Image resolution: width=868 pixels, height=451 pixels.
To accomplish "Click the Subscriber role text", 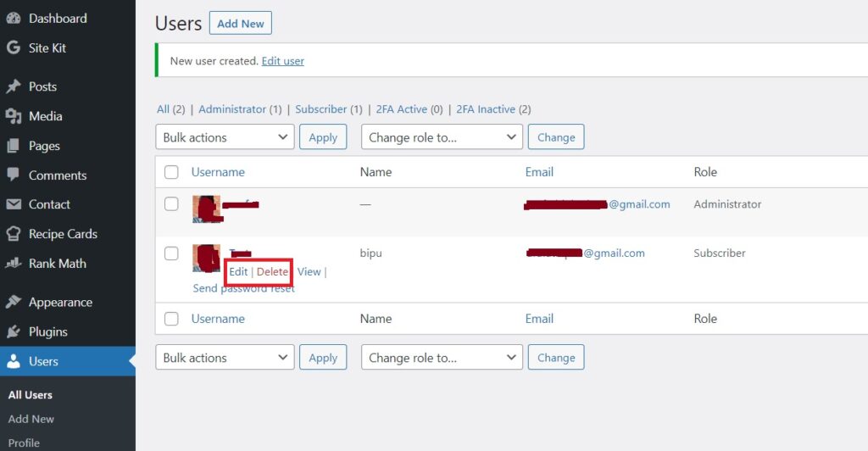I will [720, 253].
